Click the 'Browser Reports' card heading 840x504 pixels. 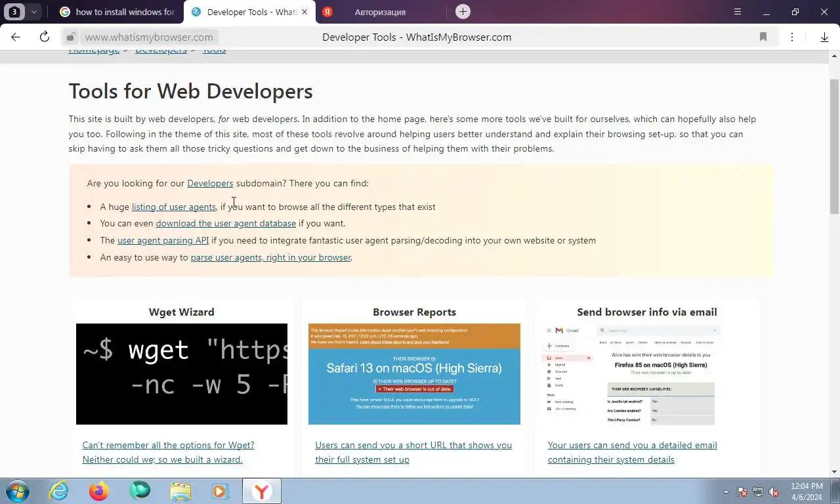[414, 312]
